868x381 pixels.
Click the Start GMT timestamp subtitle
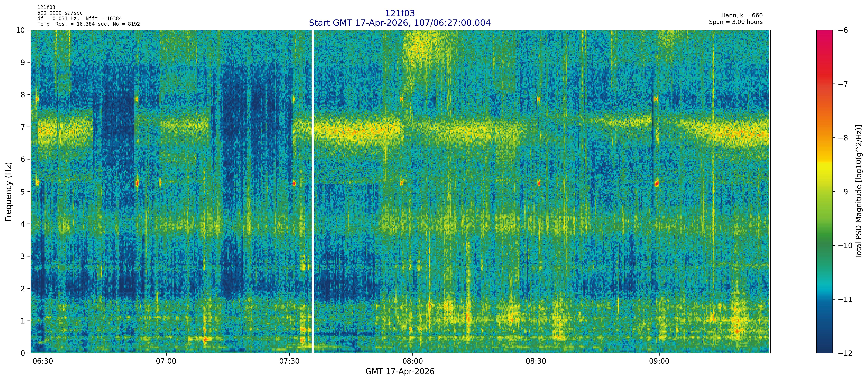[400, 23]
